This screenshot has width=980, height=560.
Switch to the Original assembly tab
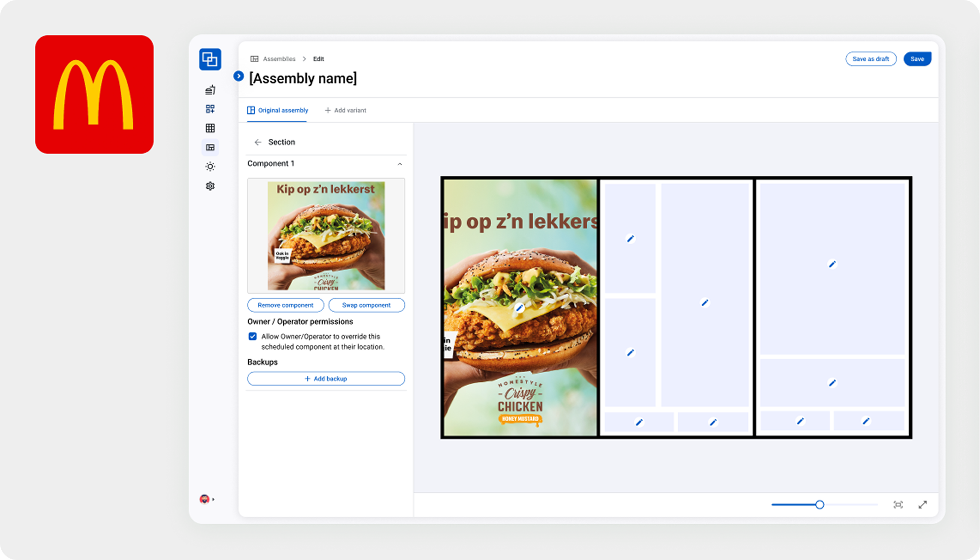(278, 110)
